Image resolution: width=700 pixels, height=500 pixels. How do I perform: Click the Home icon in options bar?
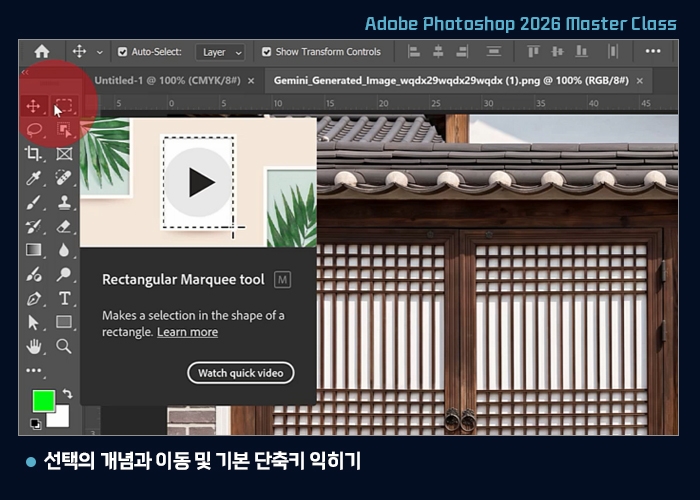point(42,51)
